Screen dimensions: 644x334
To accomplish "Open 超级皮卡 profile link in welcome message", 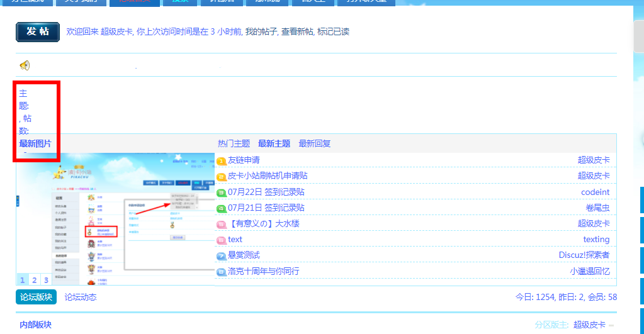I will [x=116, y=31].
